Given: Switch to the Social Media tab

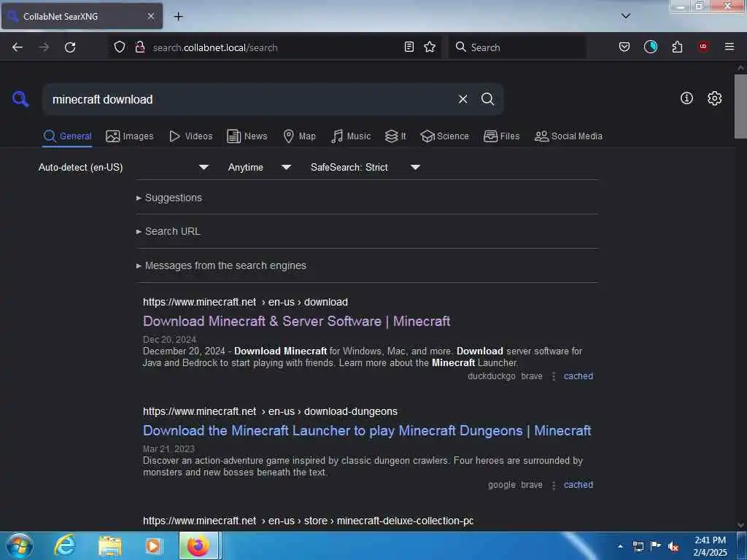Looking at the screenshot, I should [x=568, y=136].
